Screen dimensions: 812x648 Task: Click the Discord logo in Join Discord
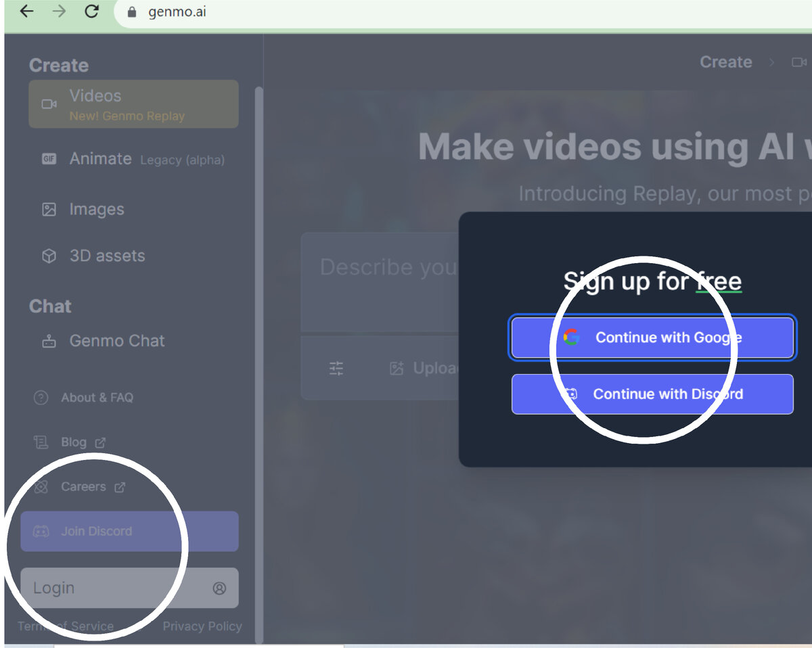pyautogui.click(x=41, y=532)
